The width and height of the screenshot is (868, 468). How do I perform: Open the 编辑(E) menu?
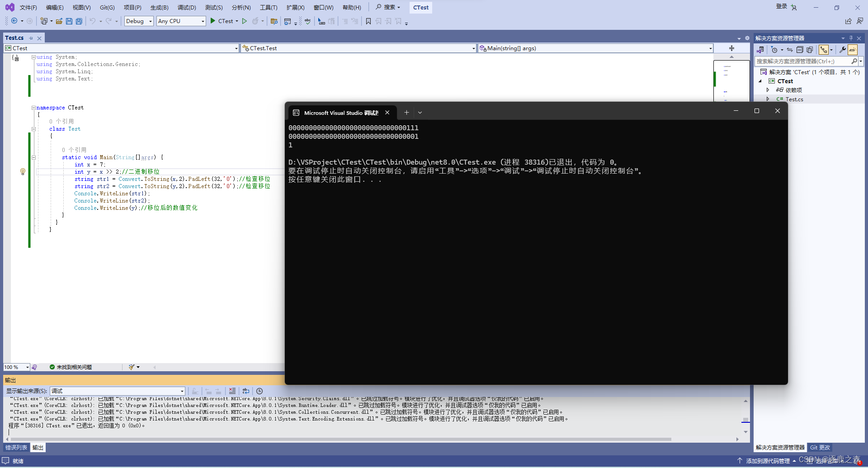[x=55, y=7]
